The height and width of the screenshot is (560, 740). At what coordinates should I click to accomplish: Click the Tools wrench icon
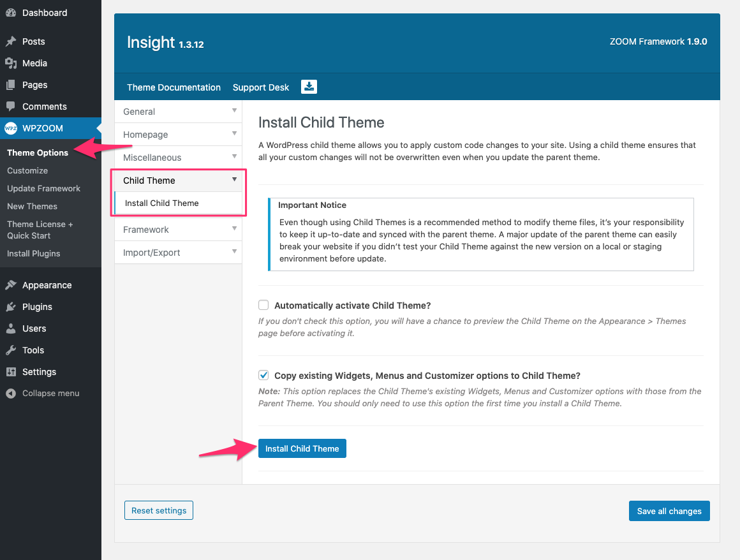[x=11, y=350]
